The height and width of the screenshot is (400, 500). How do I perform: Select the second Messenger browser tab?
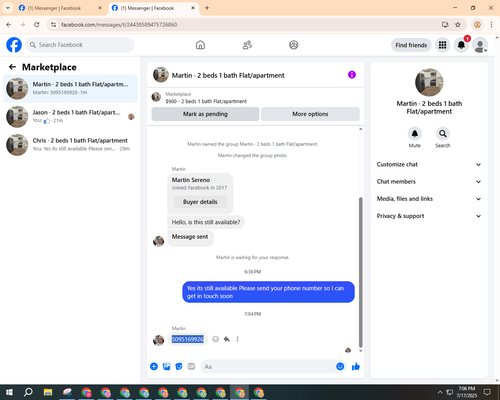click(x=153, y=8)
